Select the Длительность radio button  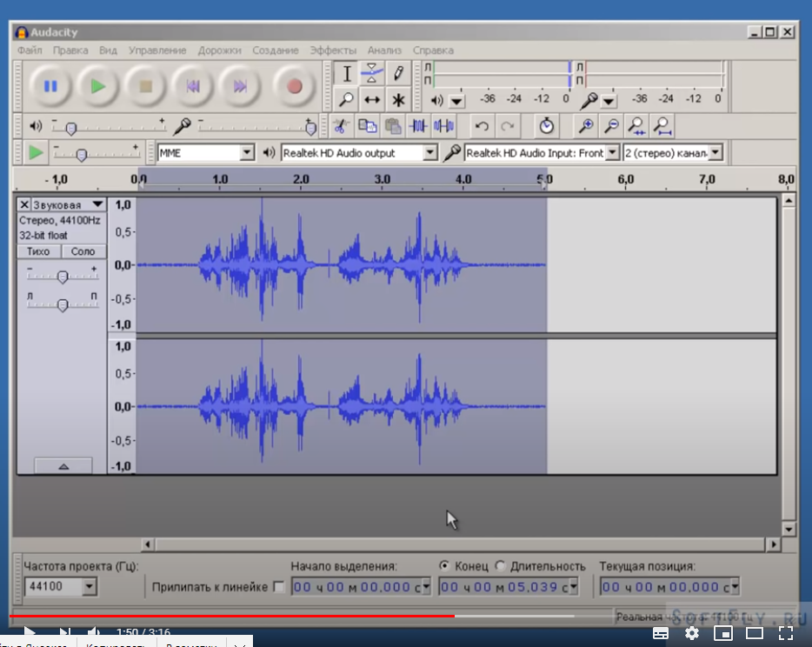[500, 565]
